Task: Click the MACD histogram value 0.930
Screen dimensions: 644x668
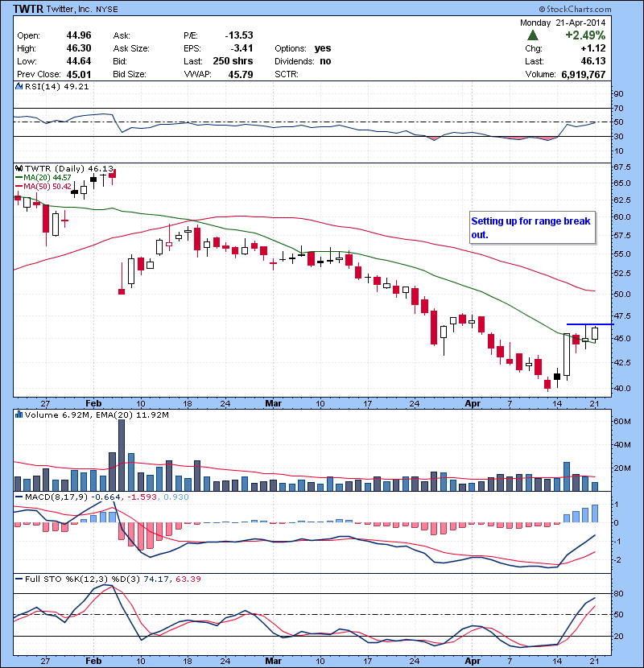Action: pyautogui.click(x=176, y=497)
